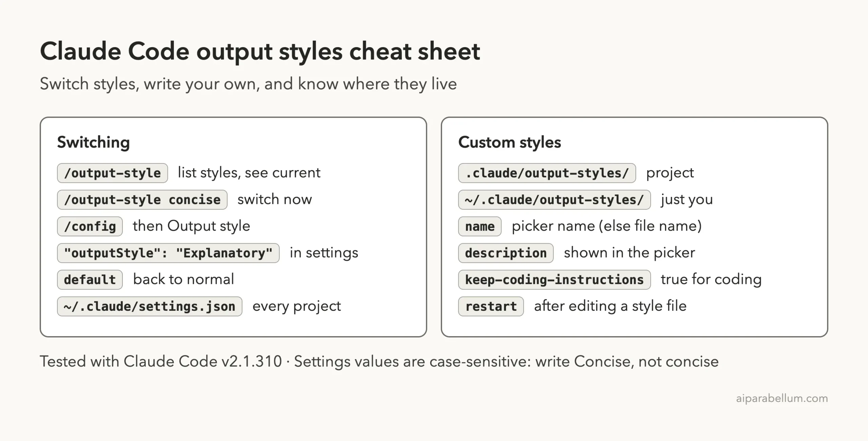
Task: Click the text 'list styles, see current'
Action: click(x=249, y=173)
